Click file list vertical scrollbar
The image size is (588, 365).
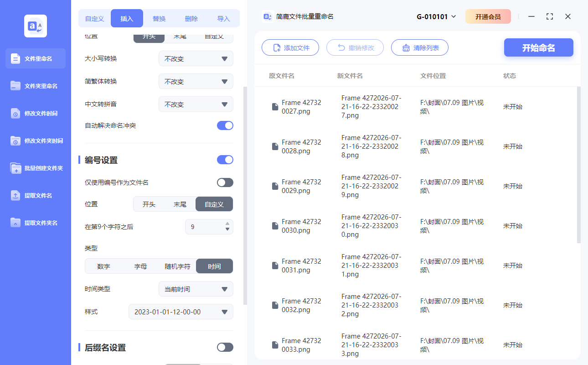tap(579, 164)
